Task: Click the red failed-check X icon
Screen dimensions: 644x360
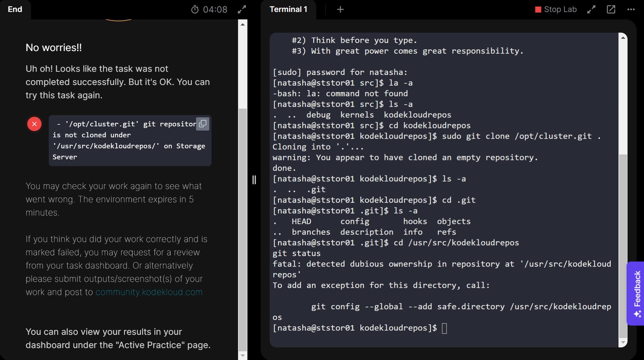Action: pos(34,124)
